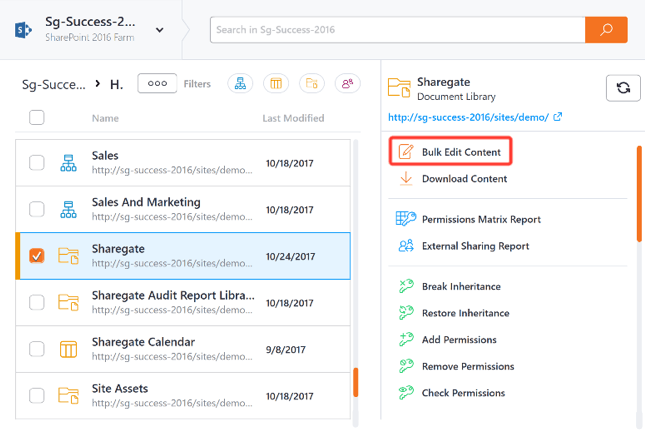Click the Sales And Marketing site icon
This screenshot has height=434, width=645.
point(68,209)
